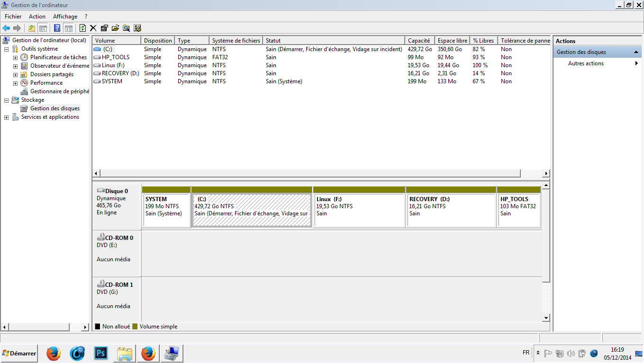This screenshot has width=644, height=363.
Task: Toggle the Action pane show/hide icon
Action: [x=68, y=28]
